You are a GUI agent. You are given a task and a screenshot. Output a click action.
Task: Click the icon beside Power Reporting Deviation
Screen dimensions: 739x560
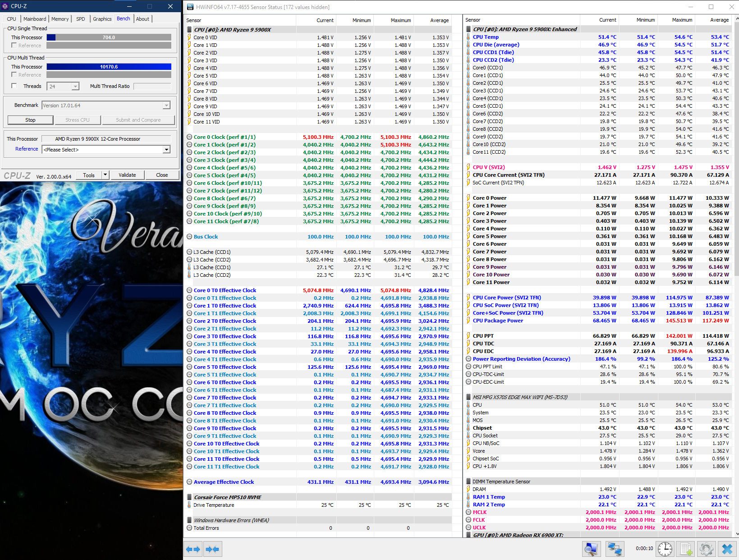pyautogui.click(x=468, y=359)
